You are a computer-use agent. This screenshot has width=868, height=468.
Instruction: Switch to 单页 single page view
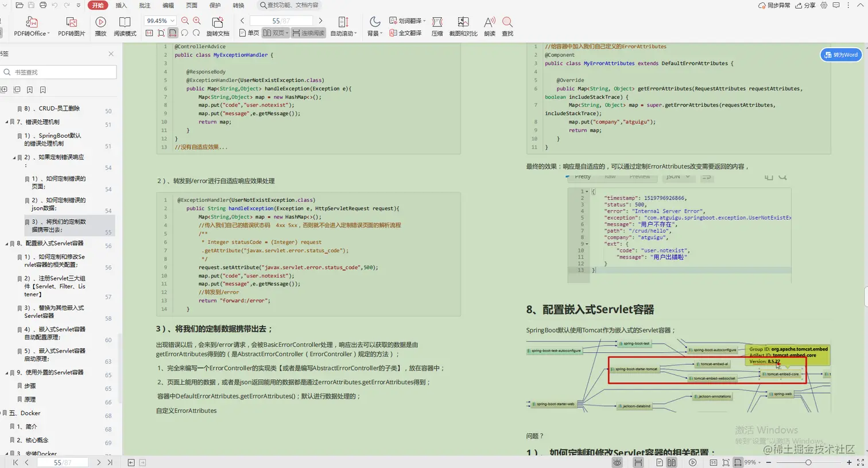click(249, 33)
